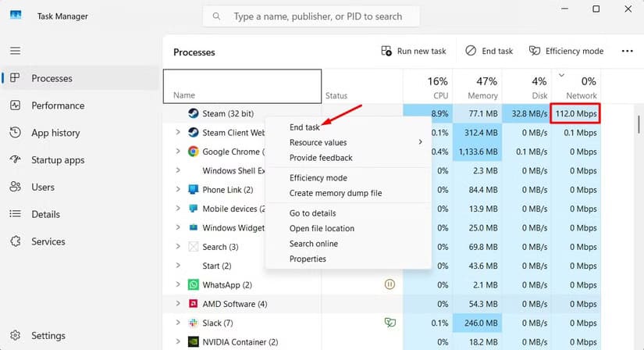Open the Services page
This screenshot has width=644, height=350.
(48, 241)
